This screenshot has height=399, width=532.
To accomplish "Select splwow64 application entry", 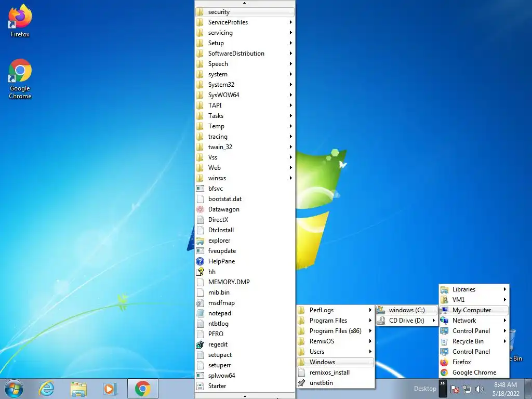I will (x=245, y=376).
